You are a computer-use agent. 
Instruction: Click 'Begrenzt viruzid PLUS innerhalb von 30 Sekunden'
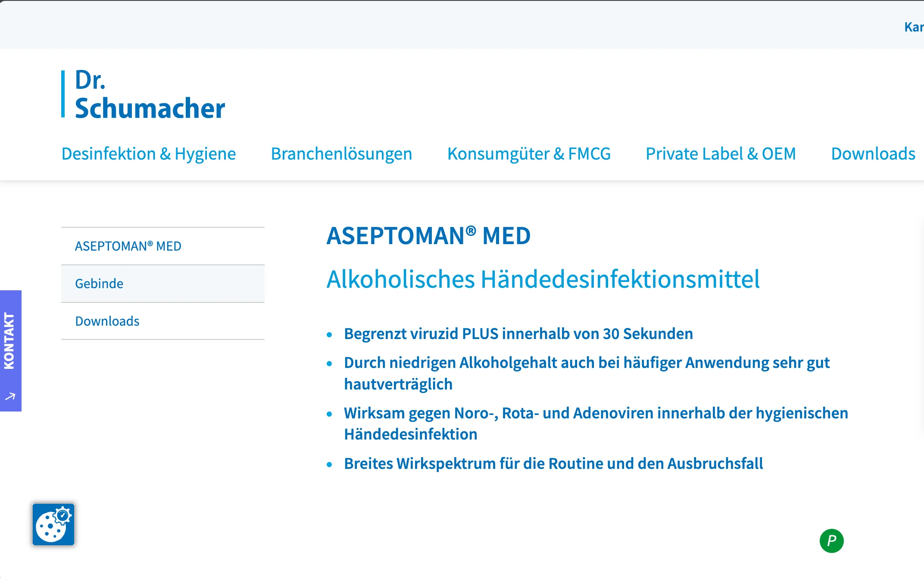[518, 333]
